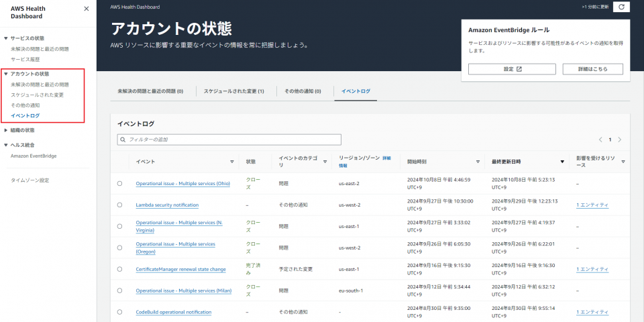The height and width of the screenshot is (322, 644).
Task: Go to the next page arrow
Action: tap(620, 140)
